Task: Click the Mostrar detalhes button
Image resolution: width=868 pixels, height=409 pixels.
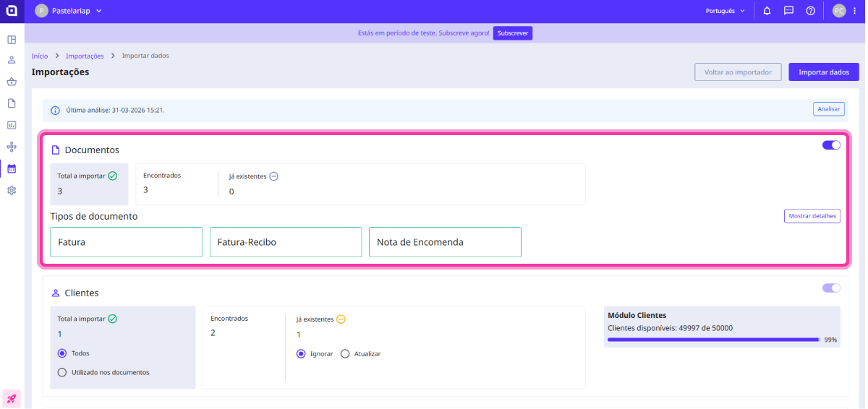Action: tap(812, 216)
